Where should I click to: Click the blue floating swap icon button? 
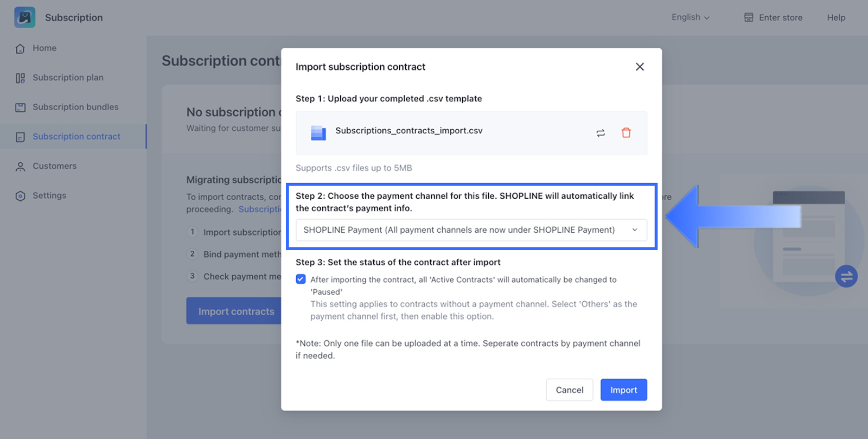tap(846, 276)
